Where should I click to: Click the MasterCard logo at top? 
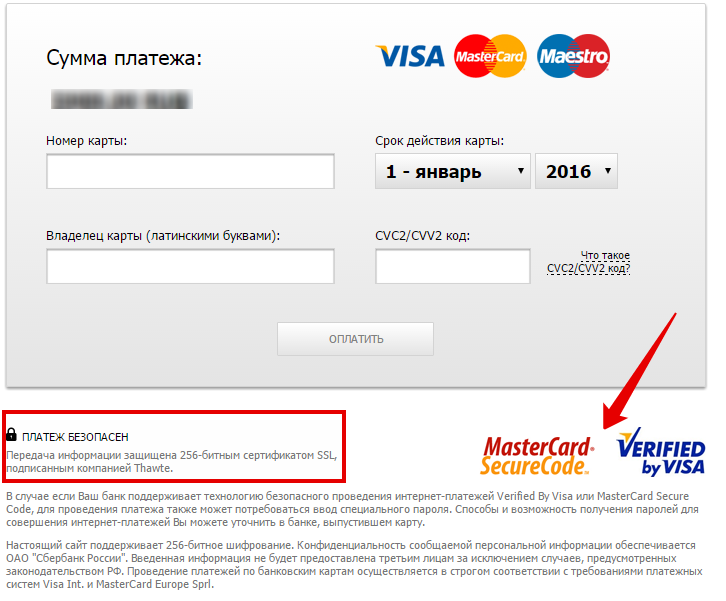(x=490, y=56)
